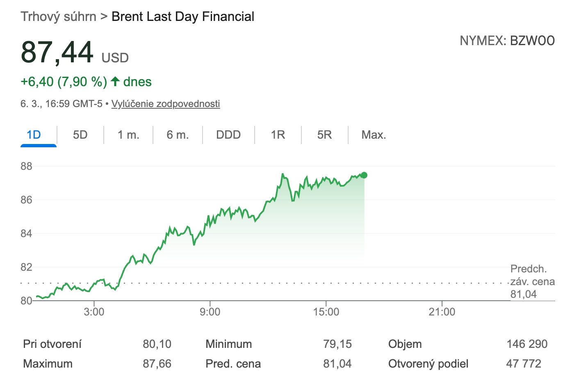Click the Maximum value 87,66

(x=157, y=364)
